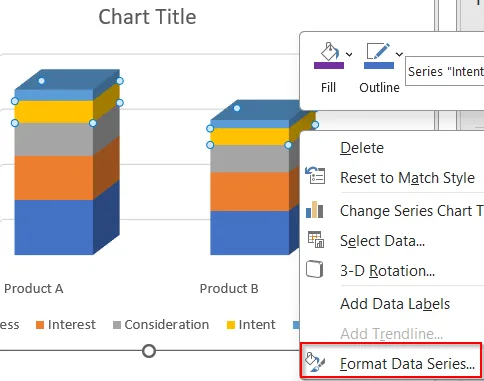Open Change Series Chart Type option
Image resolution: width=484 pixels, height=381 pixels.
pos(411,211)
